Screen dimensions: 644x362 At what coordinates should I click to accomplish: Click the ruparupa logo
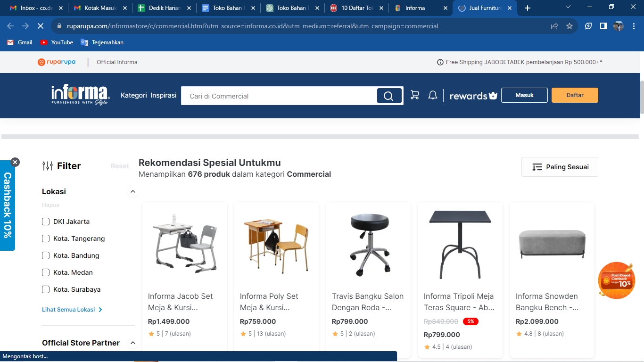tap(57, 62)
